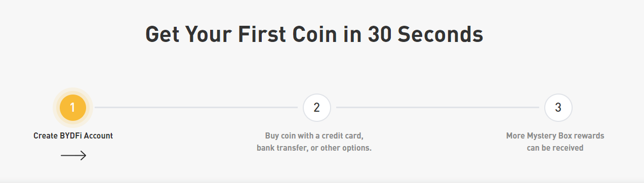This screenshot has width=644, height=183.
Task: Click the numeral 3 in the stepper
Action: click(558, 108)
